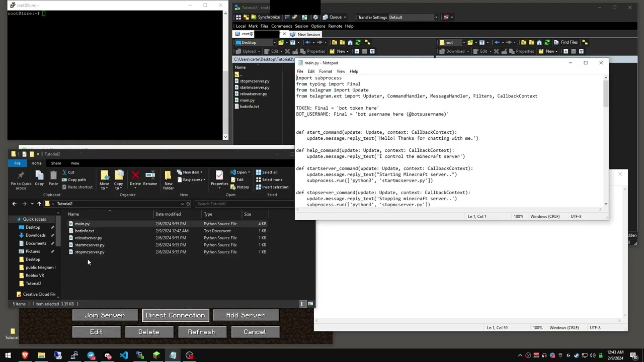Open Copy to dropdown in Explorer ribbon
The image size is (644, 362).
119,180
